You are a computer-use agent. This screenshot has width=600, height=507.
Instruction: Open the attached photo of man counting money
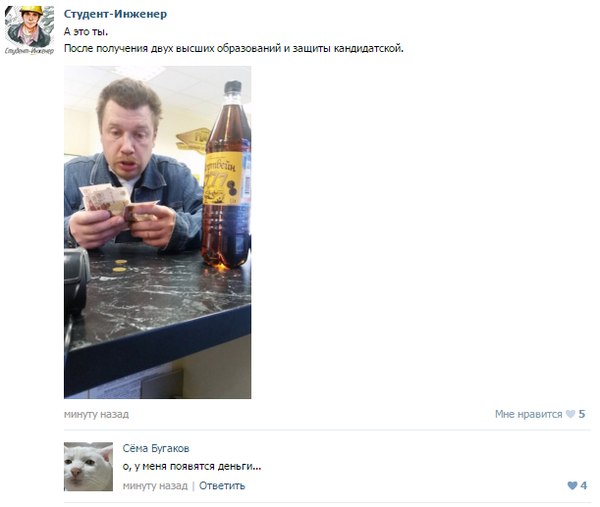point(157,232)
